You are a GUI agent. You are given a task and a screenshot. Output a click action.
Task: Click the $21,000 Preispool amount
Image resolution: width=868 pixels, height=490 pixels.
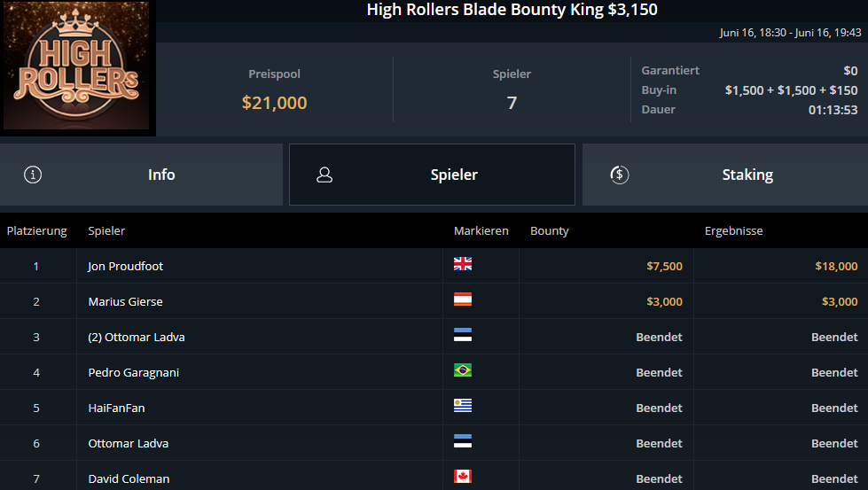pyautogui.click(x=274, y=103)
